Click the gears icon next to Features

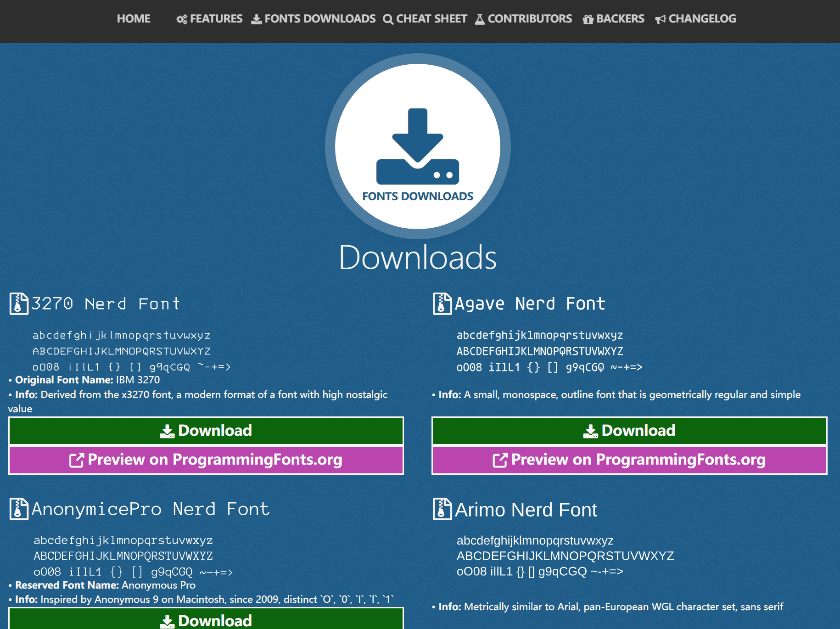(182, 19)
